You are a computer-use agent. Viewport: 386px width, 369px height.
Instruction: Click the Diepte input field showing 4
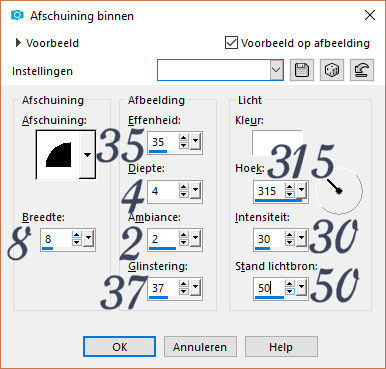coord(163,191)
